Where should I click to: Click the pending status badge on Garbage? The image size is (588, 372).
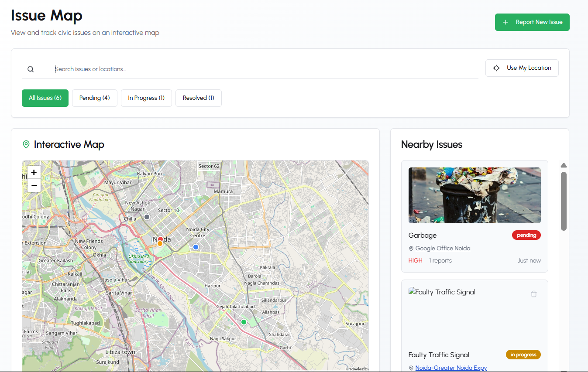click(526, 235)
